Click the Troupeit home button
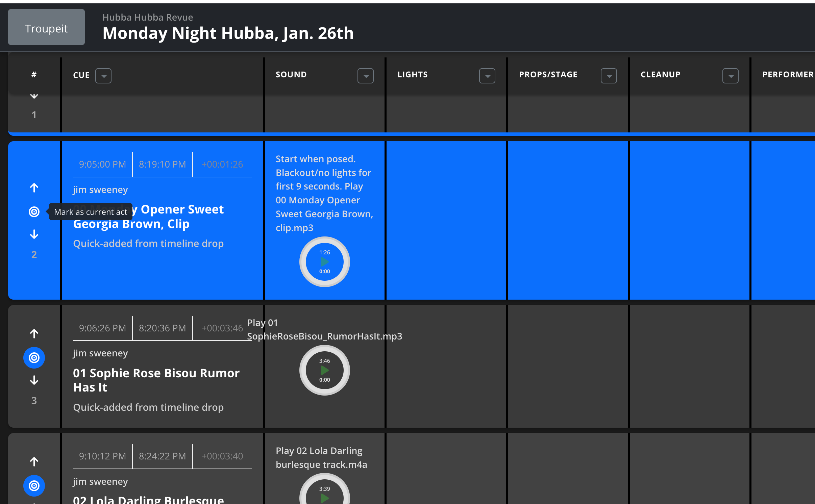 (x=46, y=27)
